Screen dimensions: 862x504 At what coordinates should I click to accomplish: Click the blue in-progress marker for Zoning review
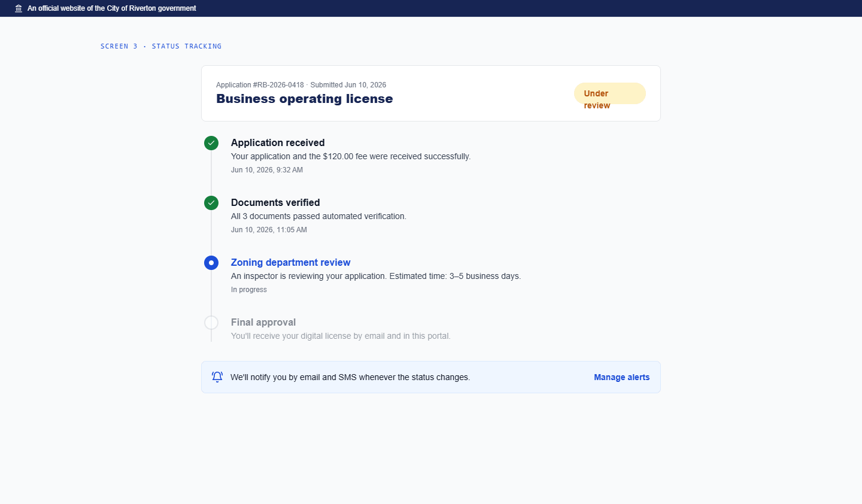click(211, 263)
